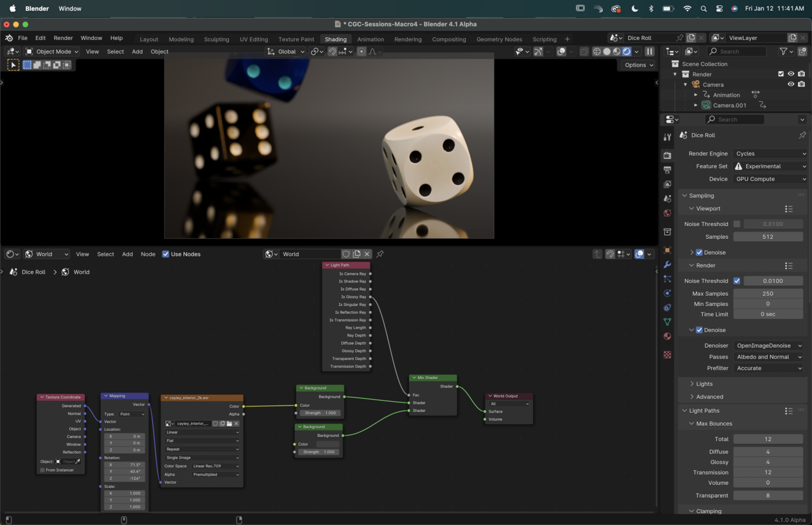Open the Render properties tab icon

pyautogui.click(x=667, y=155)
